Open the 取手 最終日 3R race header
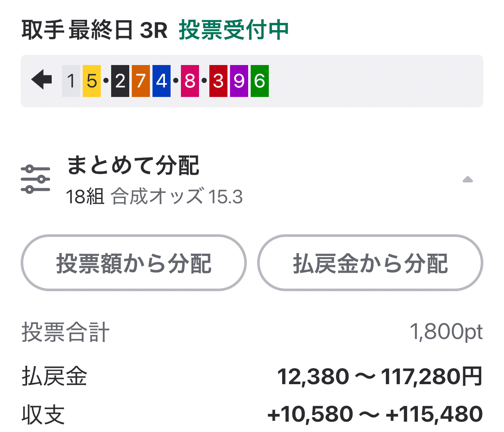 point(95,31)
